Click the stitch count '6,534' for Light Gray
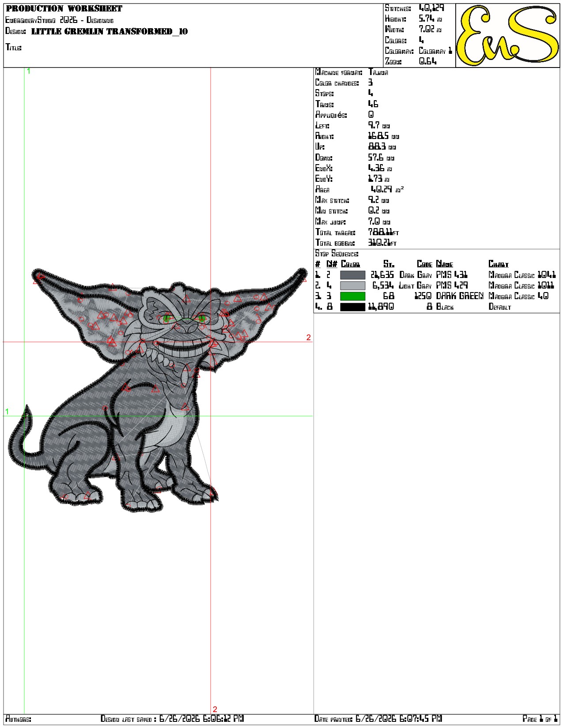 coord(383,285)
